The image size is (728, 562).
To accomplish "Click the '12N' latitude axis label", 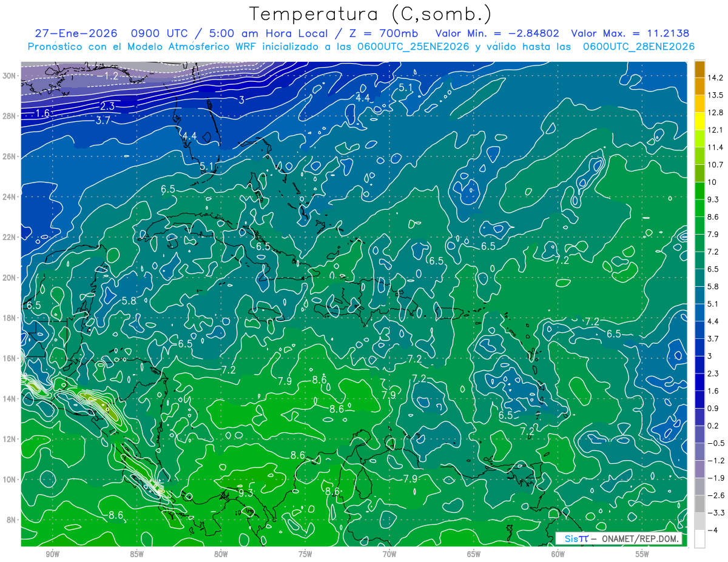I will [x=9, y=439].
